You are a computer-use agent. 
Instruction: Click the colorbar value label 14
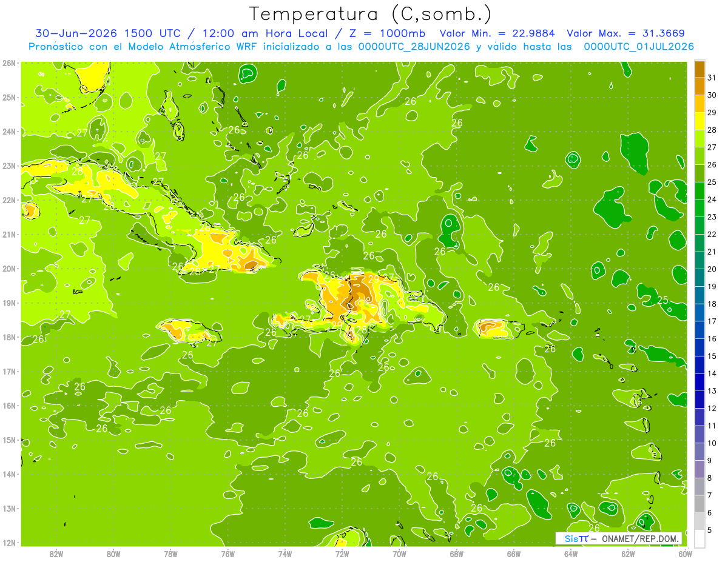click(x=712, y=374)
